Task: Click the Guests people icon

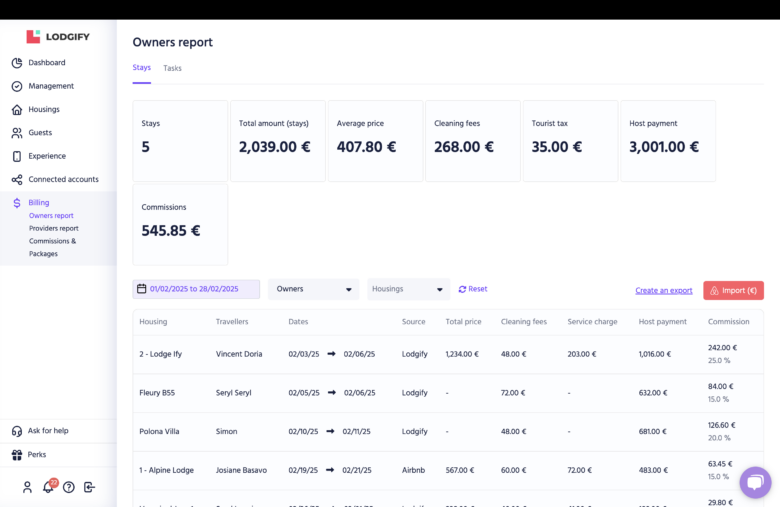Action: pos(17,133)
